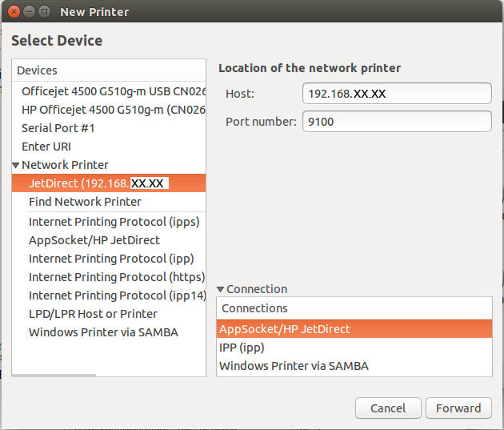
Task: Close the New Printer window
Action: pyautogui.click(x=14, y=12)
